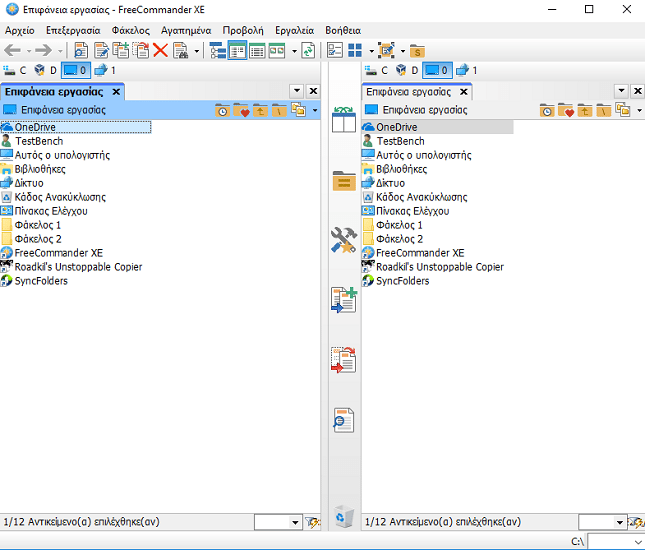Expand the layout icon dropdown arrow
Screen dimensions: 645x550
371,51
